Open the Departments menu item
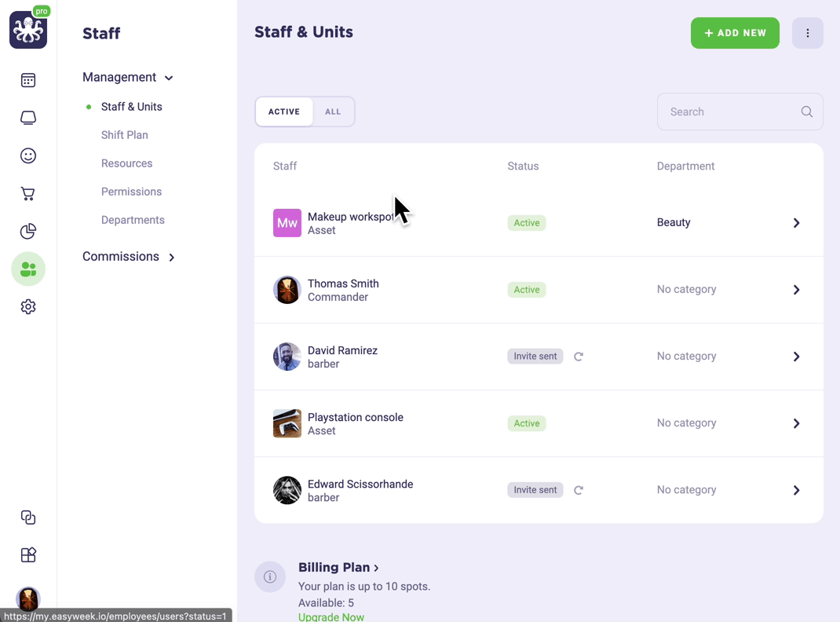The width and height of the screenshot is (840, 622). [133, 220]
